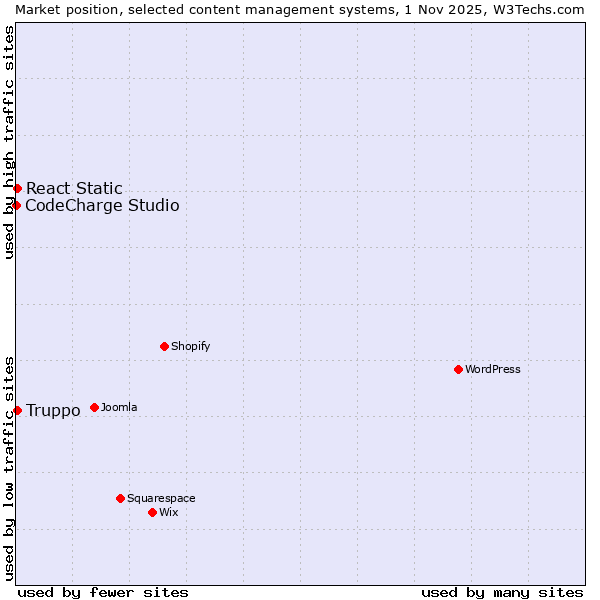This screenshot has height=600, width=600.
Task: Click the WordPress text label
Action: 493,369
